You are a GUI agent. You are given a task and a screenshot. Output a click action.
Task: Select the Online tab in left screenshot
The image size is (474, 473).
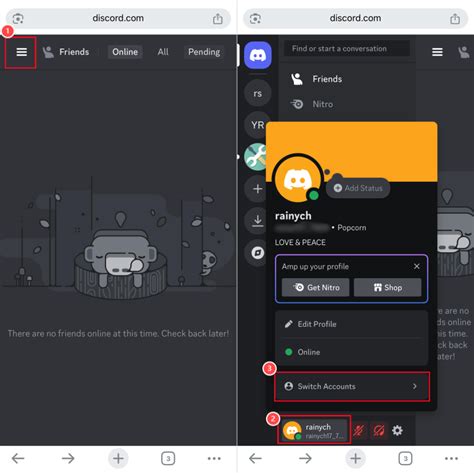[x=125, y=52]
